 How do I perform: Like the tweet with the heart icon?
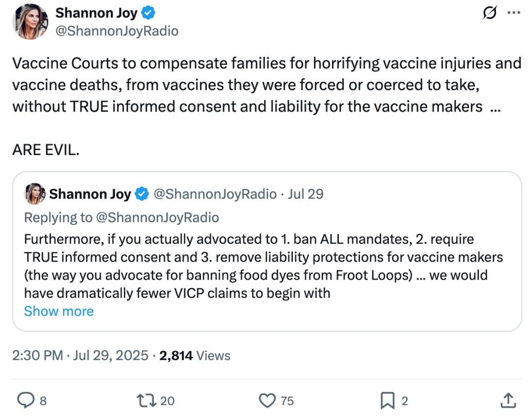pyautogui.click(x=268, y=400)
